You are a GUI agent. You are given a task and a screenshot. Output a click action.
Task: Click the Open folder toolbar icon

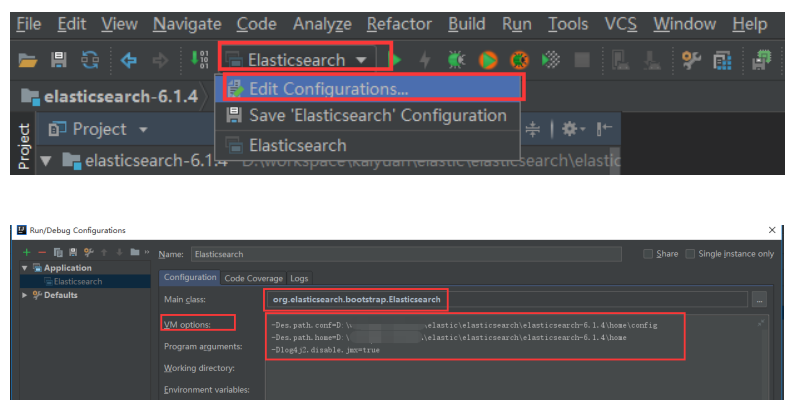click(28, 61)
